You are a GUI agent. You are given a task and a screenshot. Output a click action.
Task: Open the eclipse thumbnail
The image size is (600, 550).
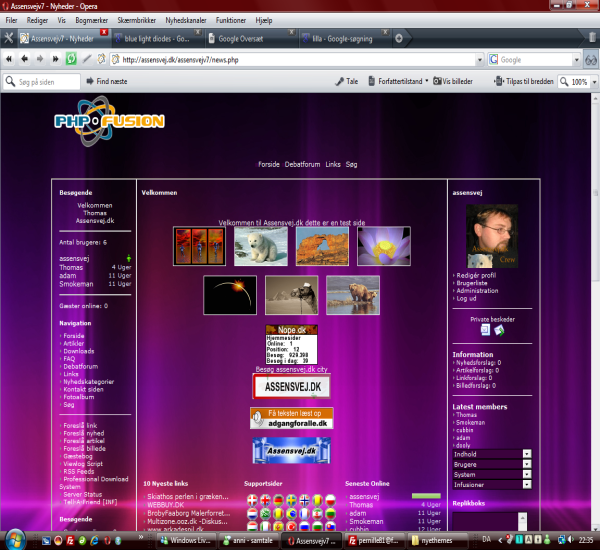(x=230, y=295)
